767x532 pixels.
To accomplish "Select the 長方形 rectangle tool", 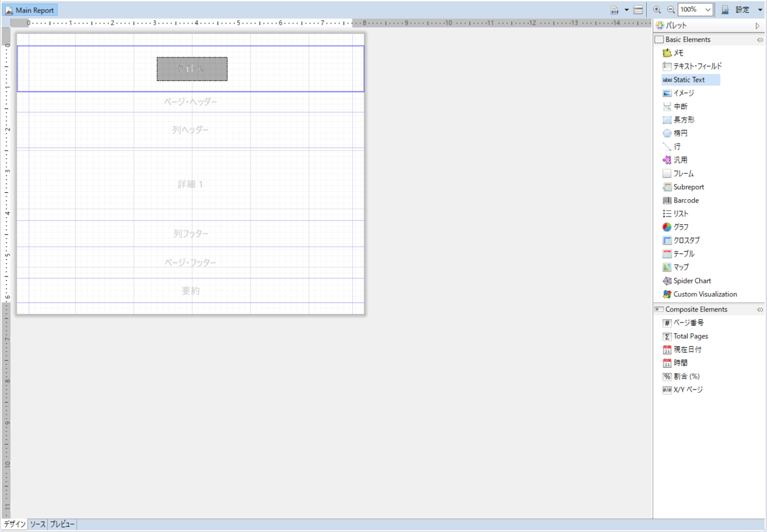I will [679, 120].
